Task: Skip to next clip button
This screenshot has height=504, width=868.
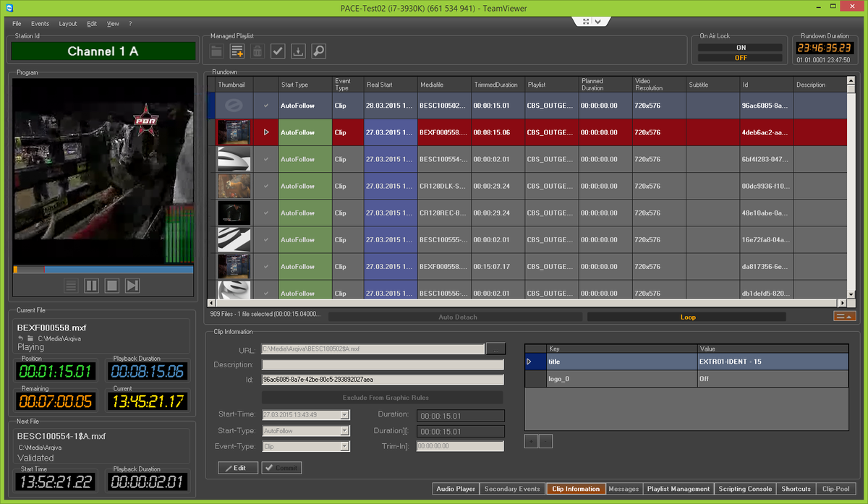Action: point(132,286)
